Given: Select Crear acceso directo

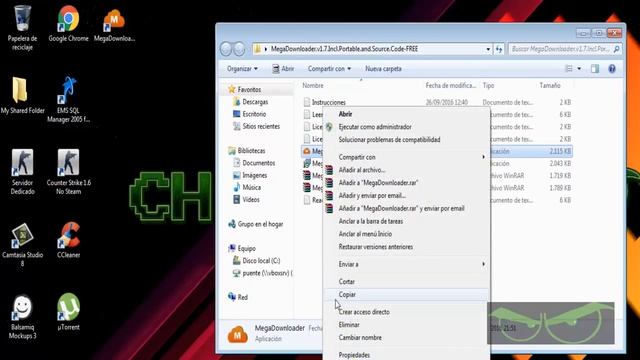Looking at the screenshot, I should pos(408,312).
